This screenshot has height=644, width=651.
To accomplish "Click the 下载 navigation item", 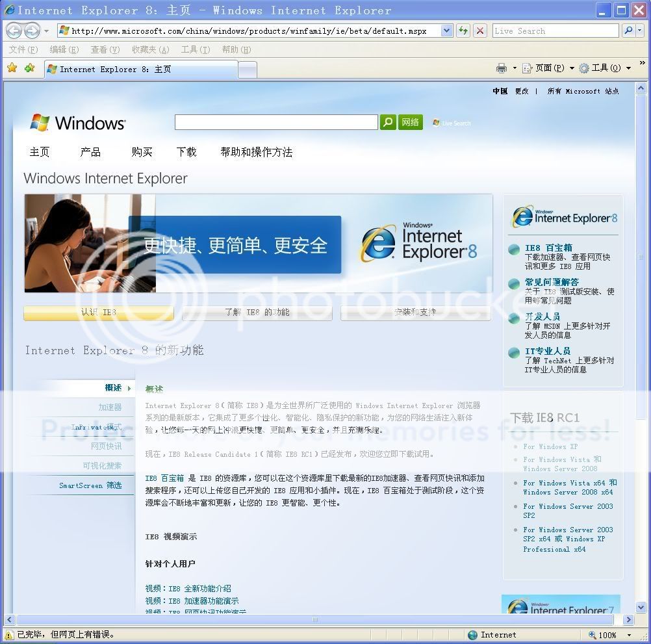I will tap(186, 152).
